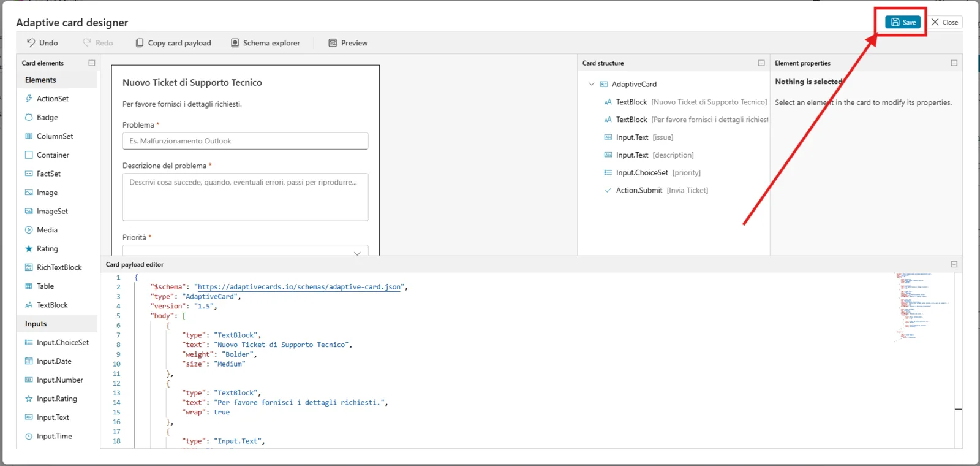Pick the Badge element icon

click(x=29, y=117)
